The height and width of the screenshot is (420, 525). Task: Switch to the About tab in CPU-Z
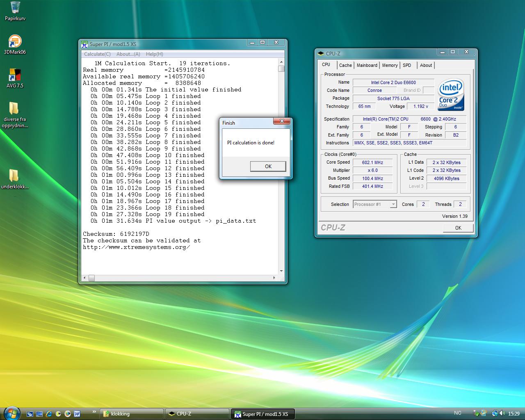pyautogui.click(x=426, y=65)
